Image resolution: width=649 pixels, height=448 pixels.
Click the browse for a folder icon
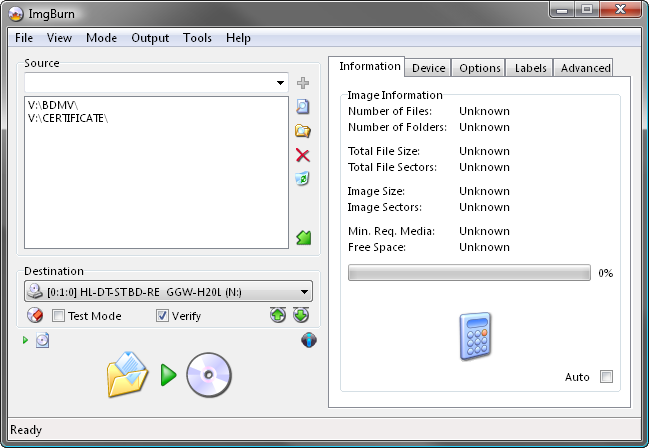click(x=303, y=131)
